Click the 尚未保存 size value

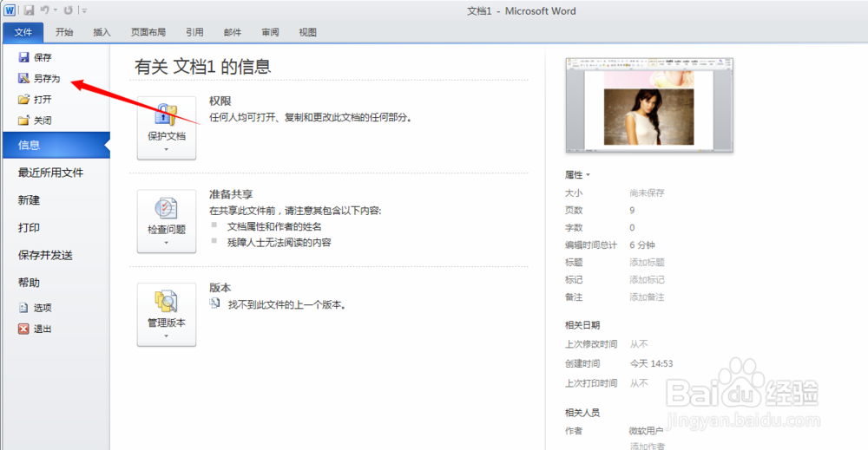(647, 193)
